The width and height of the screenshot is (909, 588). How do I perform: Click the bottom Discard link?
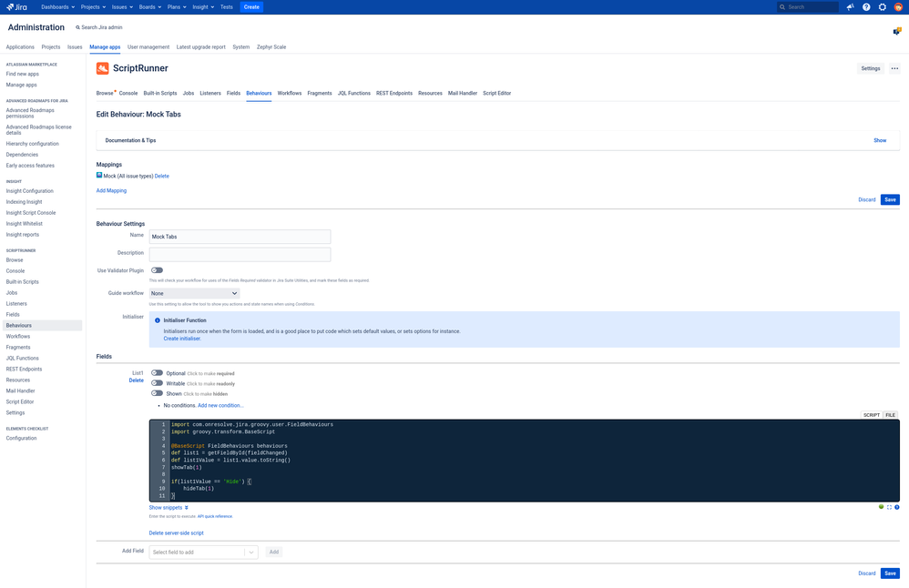click(867, 573)
